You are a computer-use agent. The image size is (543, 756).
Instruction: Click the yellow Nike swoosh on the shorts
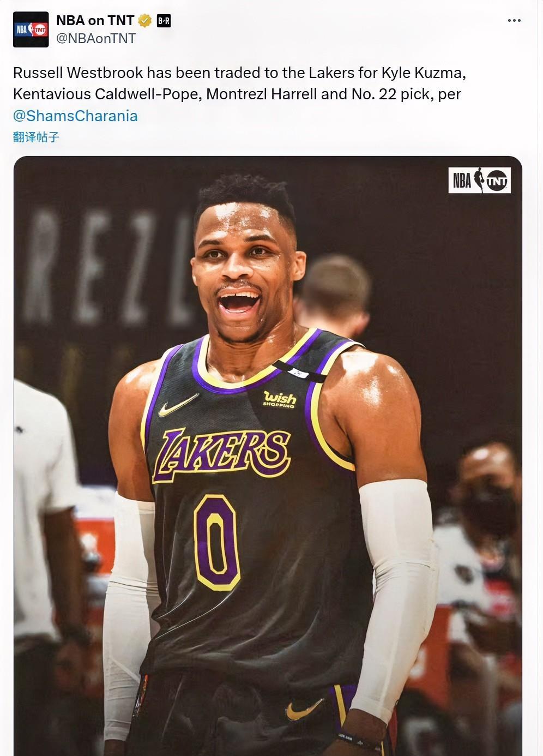[304, 709]
